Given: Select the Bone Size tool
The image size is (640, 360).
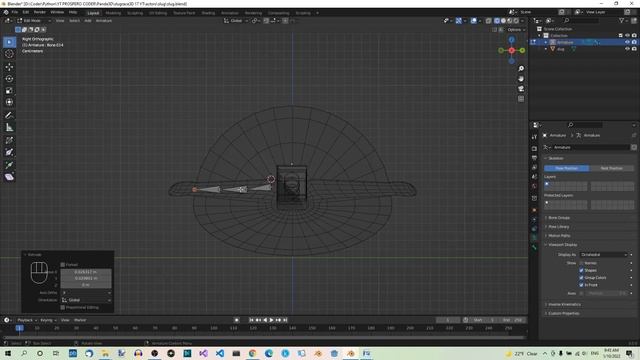Looking at the screenshot, I should tap(9, 152).
